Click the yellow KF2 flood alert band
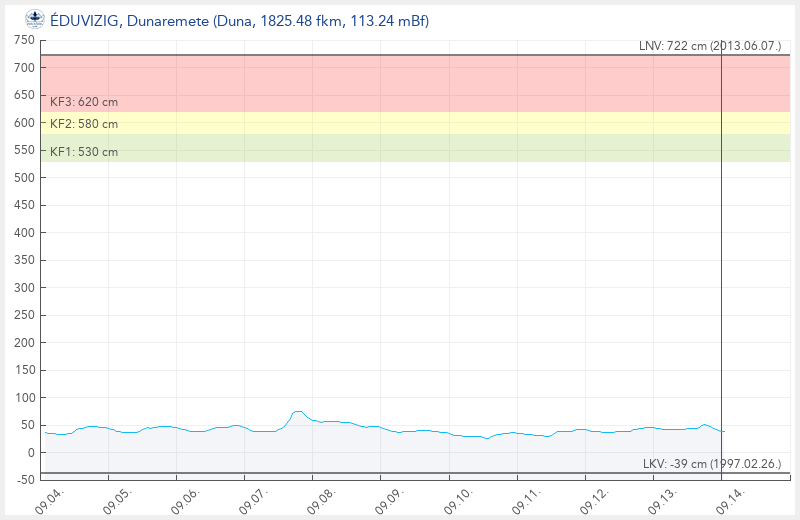 [x=415, y=123]
